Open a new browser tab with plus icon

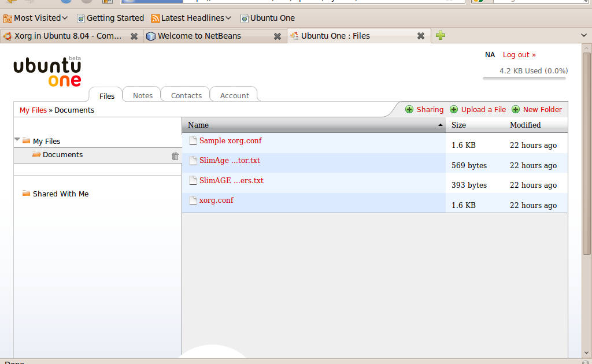click(x=440, y=35)
